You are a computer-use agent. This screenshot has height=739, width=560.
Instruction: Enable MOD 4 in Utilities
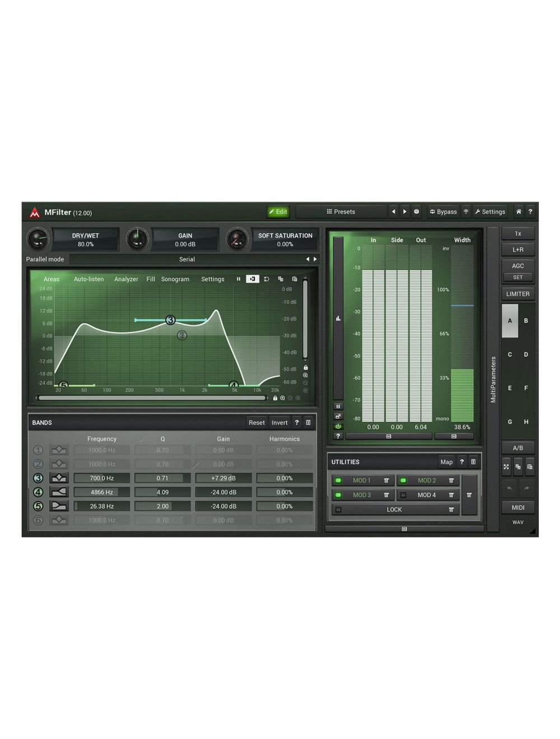(402, 494)
